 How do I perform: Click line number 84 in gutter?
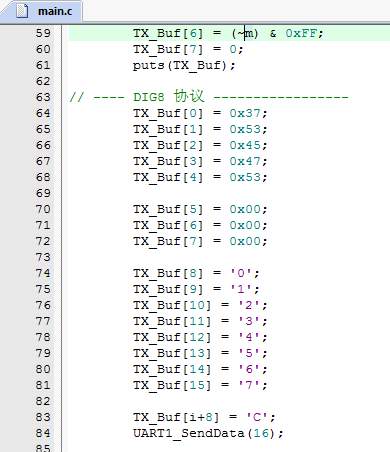coord(43,433)
